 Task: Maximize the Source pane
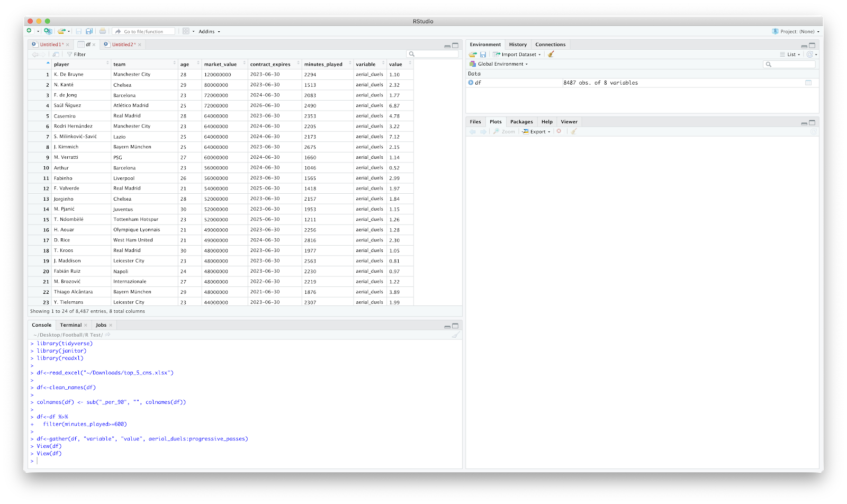tap(455, 46)
